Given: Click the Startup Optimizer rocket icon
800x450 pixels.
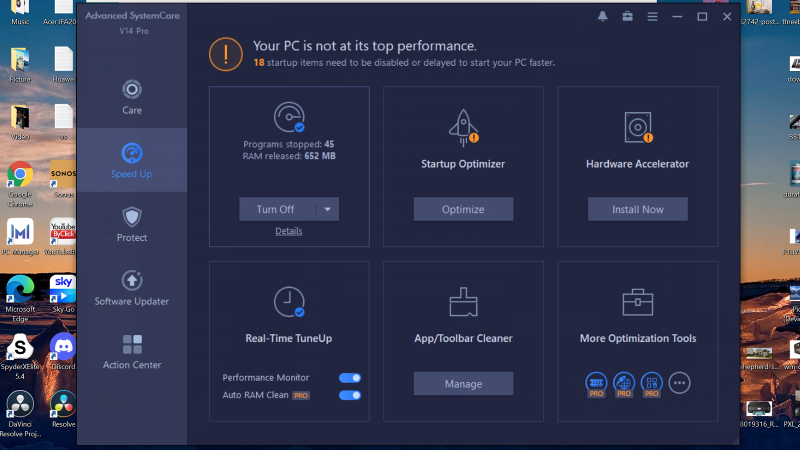Looking at the screenshot, I should [463, 128].
